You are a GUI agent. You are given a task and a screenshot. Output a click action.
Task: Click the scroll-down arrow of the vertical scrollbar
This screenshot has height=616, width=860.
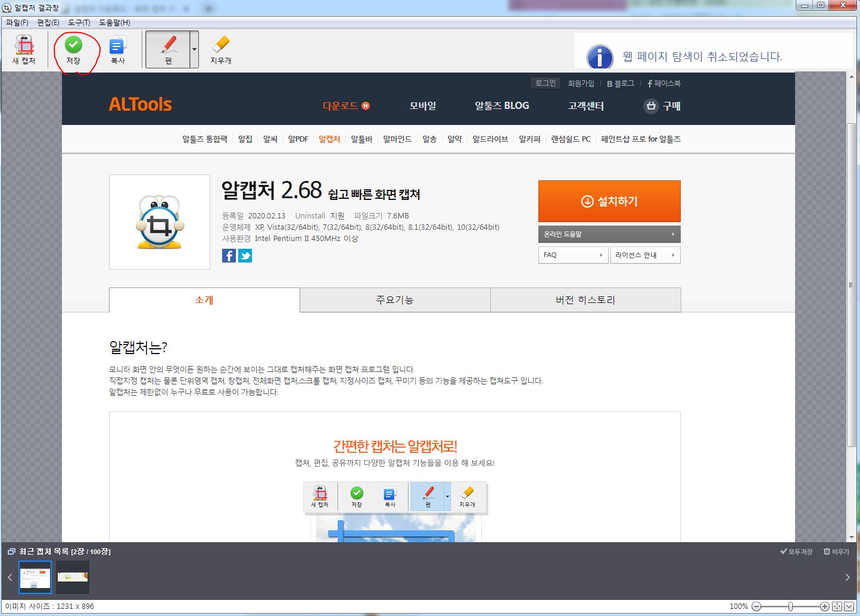coord(851,537)
